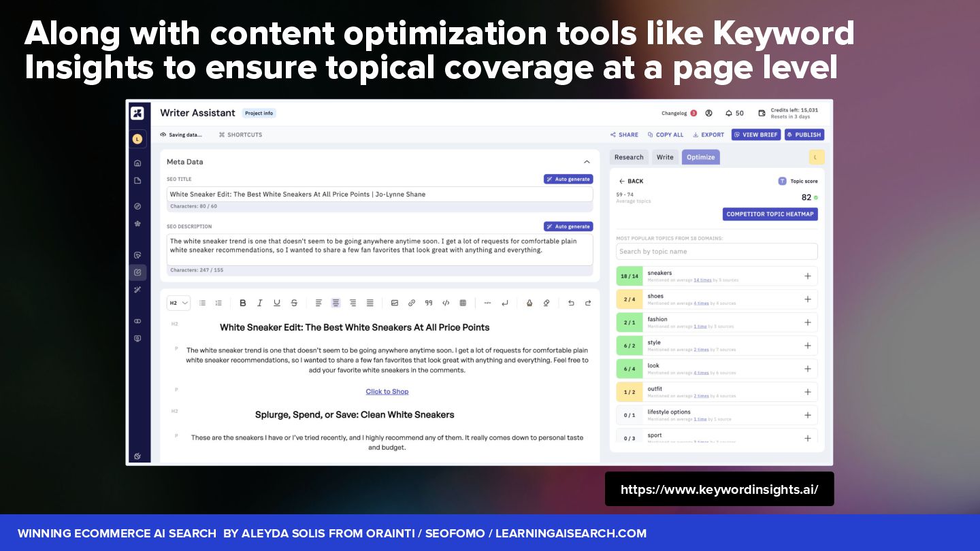Expand the look topic with plus
This screenshot has width=980, height=551.
point(808,369)
